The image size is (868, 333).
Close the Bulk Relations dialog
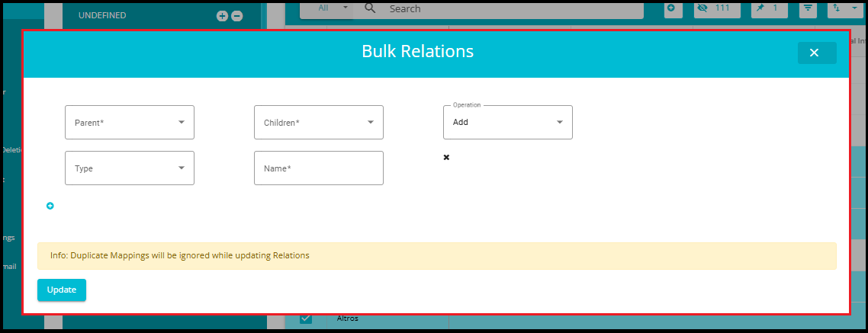pos(817,53)
